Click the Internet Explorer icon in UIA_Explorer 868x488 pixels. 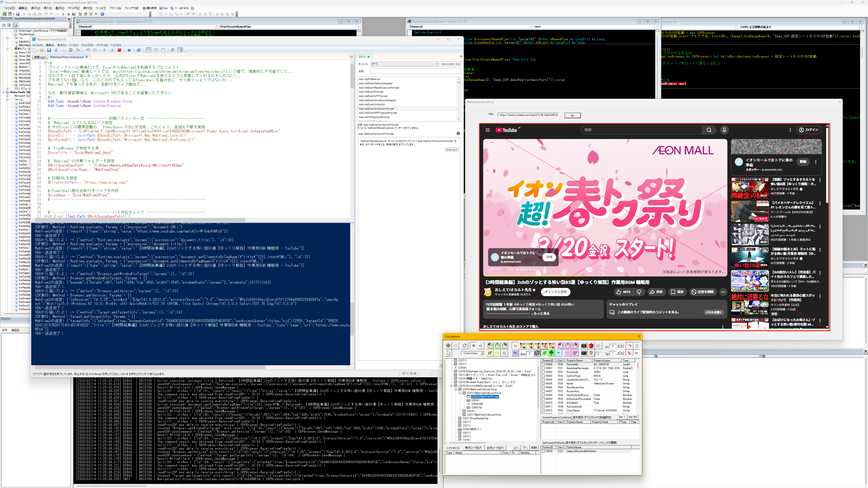[504, 353]
